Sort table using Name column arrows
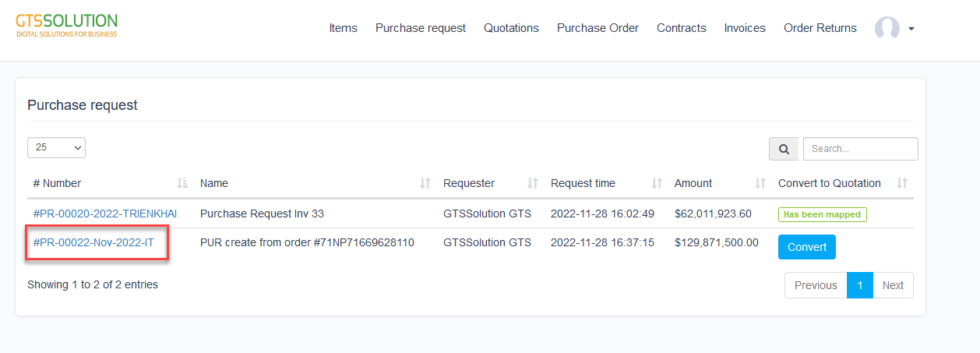The height and width of the screenshot is (353, 980). [425, 183]
